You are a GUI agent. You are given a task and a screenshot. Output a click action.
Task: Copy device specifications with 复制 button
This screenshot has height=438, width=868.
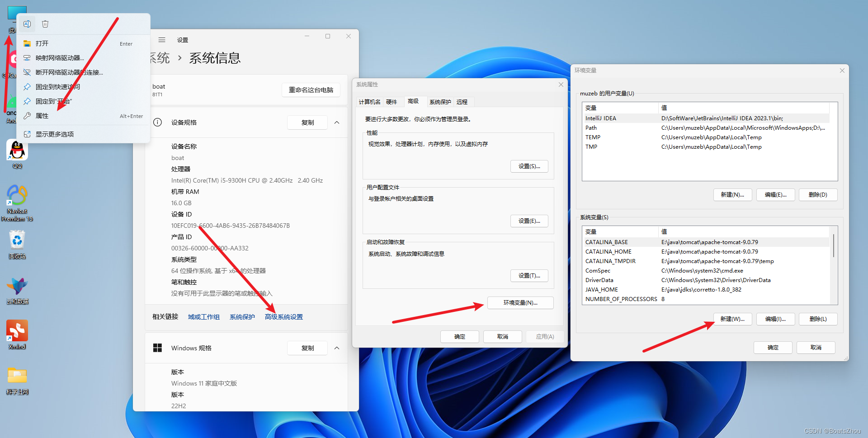[307, 122]
